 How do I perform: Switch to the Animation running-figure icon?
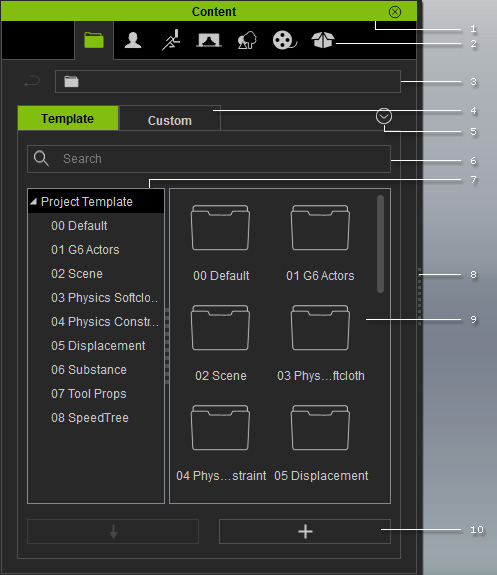pyautogui.click(x=171, y=40)
